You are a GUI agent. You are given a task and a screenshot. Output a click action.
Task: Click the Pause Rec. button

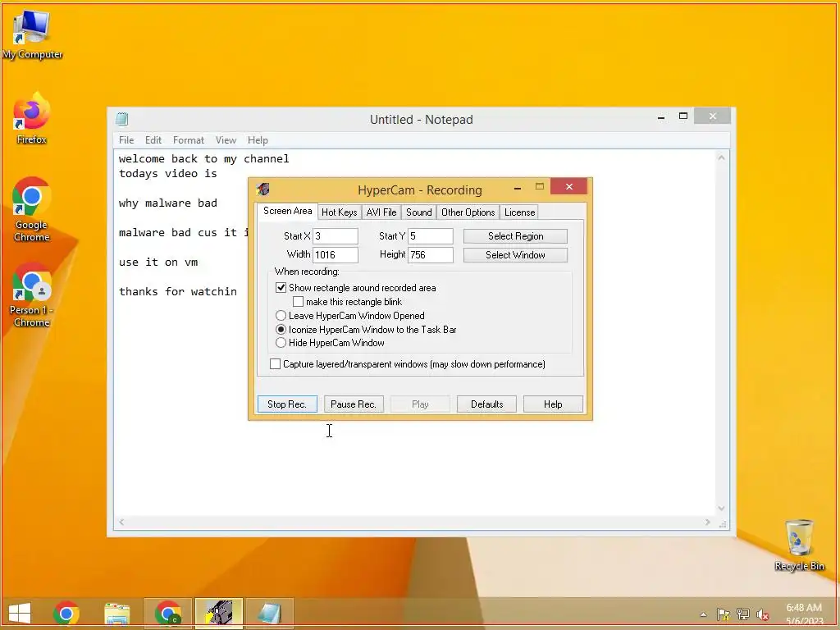[x=354, y=404]
